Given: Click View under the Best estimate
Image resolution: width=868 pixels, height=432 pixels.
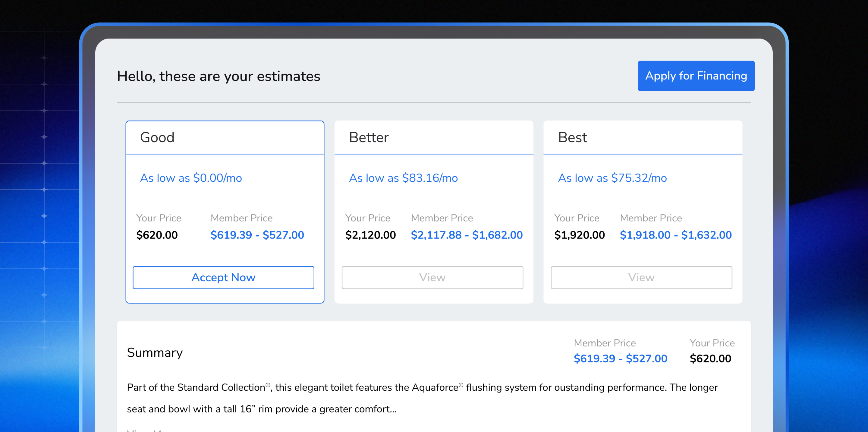Looking at the screenshot, I should coord(641,277).
